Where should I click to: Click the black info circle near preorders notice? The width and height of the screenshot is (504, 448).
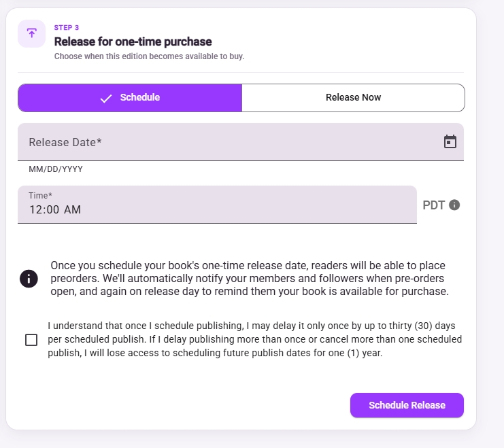pyautogui.click(x=29, y=278)
